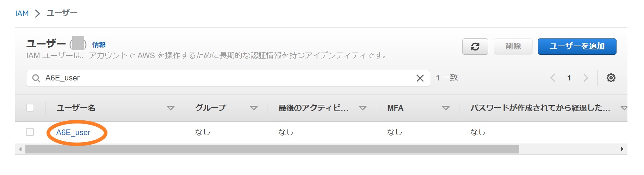Sort by 最後のアクティビティ column arrow

(x=363, y=108)
